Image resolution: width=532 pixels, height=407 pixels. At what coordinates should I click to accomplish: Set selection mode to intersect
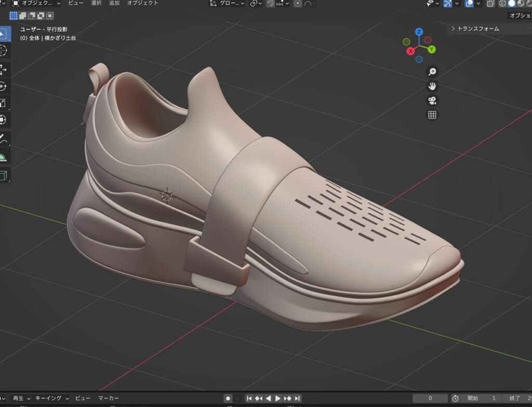click(x=50, y=16)
